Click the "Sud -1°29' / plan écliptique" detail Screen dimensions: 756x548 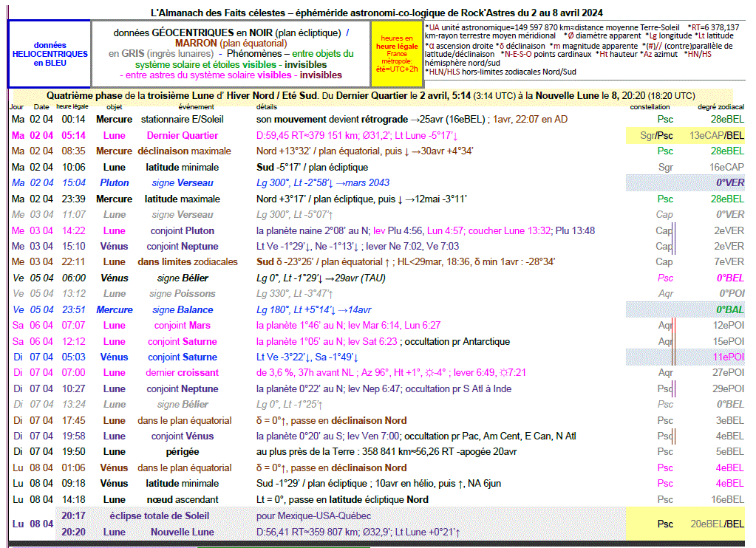click(x=311, y=484)
